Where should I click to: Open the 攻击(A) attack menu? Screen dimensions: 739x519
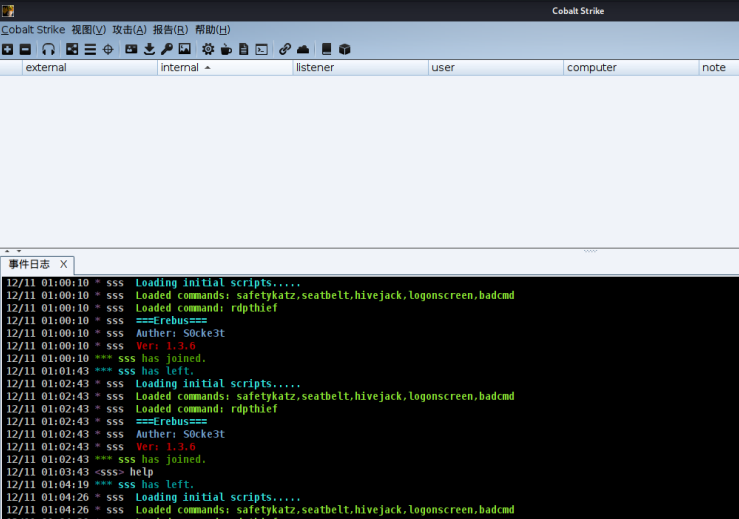click(129, 30)
